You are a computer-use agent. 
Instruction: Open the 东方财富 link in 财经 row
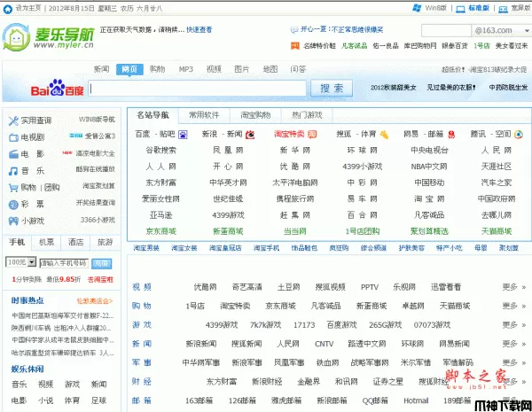click(x=221, y=382)
